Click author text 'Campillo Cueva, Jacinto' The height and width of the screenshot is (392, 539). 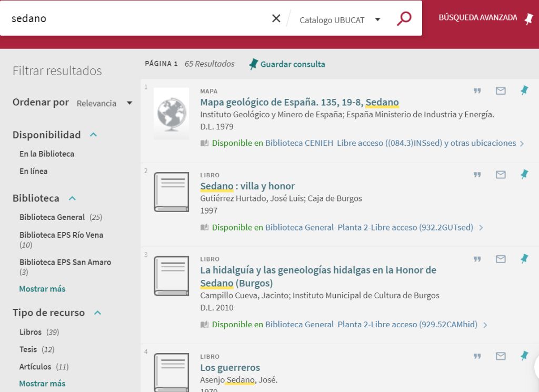coord(244,296)
